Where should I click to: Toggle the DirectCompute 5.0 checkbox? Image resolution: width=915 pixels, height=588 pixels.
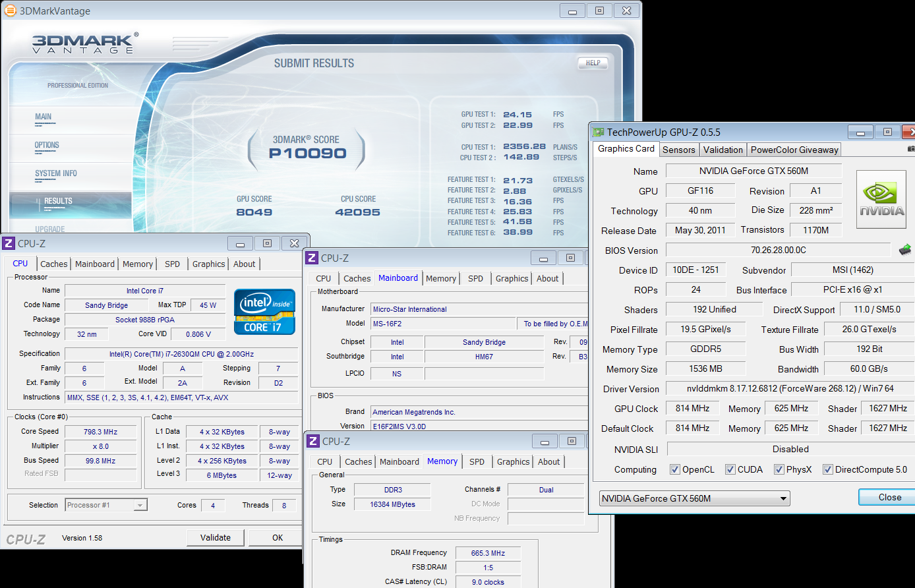click(828, 469)
